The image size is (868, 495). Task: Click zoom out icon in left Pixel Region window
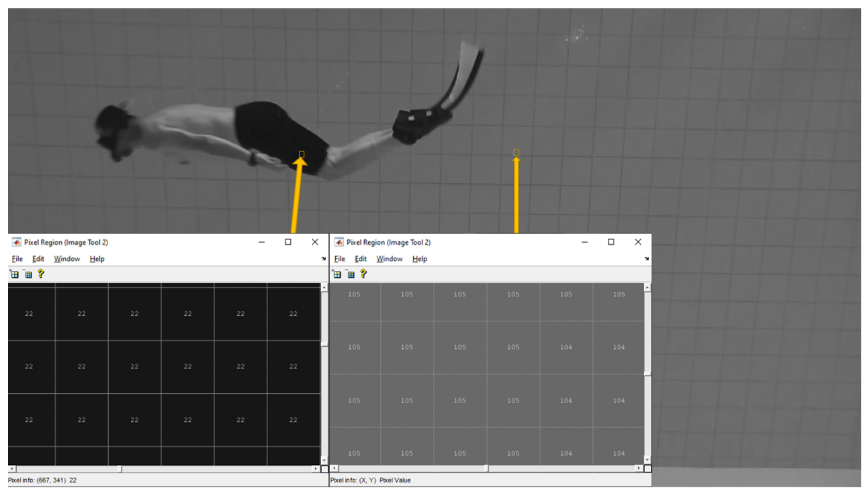point(28,274)
